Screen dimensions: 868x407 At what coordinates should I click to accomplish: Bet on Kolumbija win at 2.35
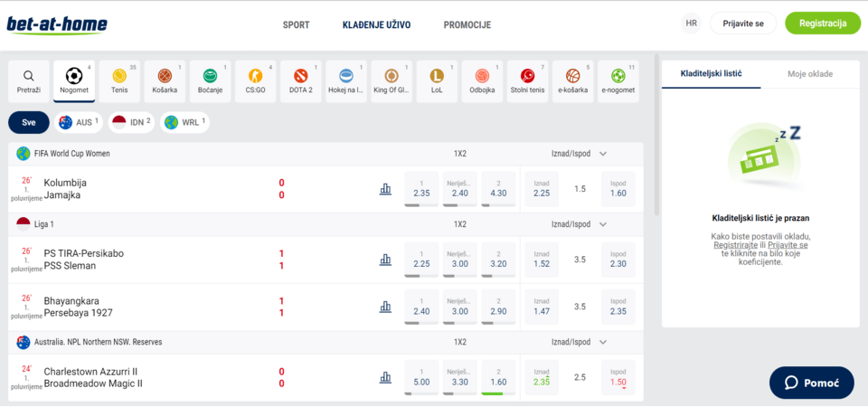point(421,189)
